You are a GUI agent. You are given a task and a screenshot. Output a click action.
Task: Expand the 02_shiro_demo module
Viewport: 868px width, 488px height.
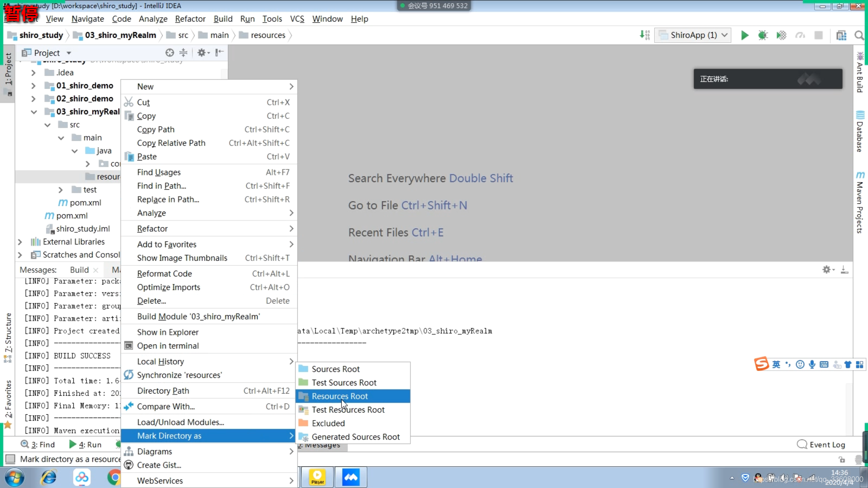(33, 99)
